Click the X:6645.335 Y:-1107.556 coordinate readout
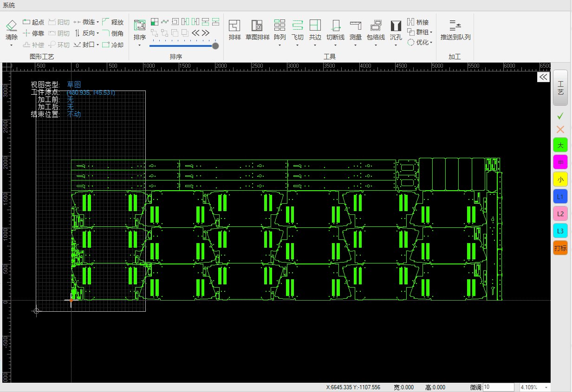The width and height of the screenshot is (572, 392). (353, 387)
